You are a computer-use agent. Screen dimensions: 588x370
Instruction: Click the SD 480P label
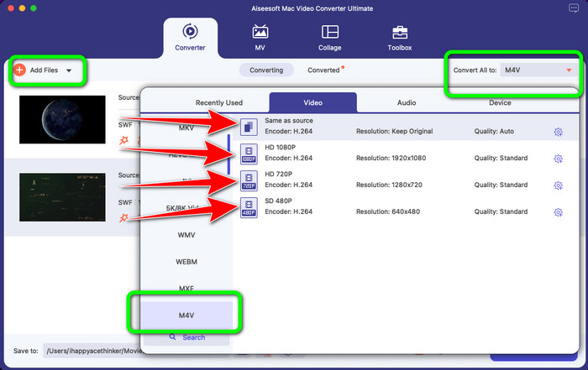tap(278, 201)
